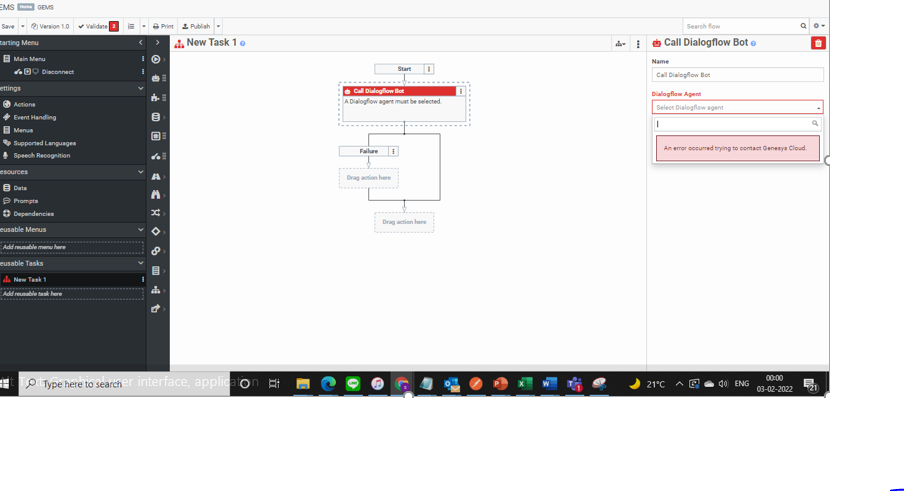Open Supported Languages settings
Screen dimensions: 904x491
(44, 143)
